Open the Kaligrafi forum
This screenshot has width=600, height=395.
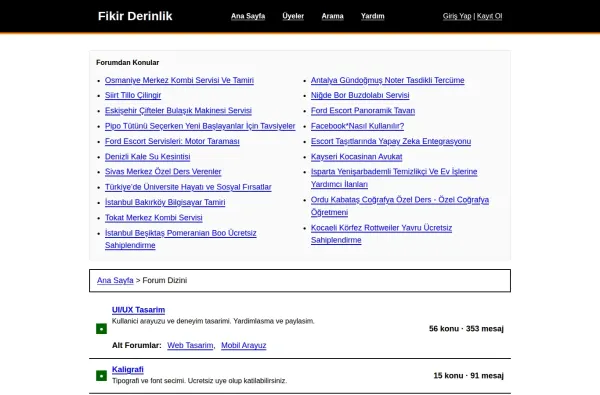point(128,369)
